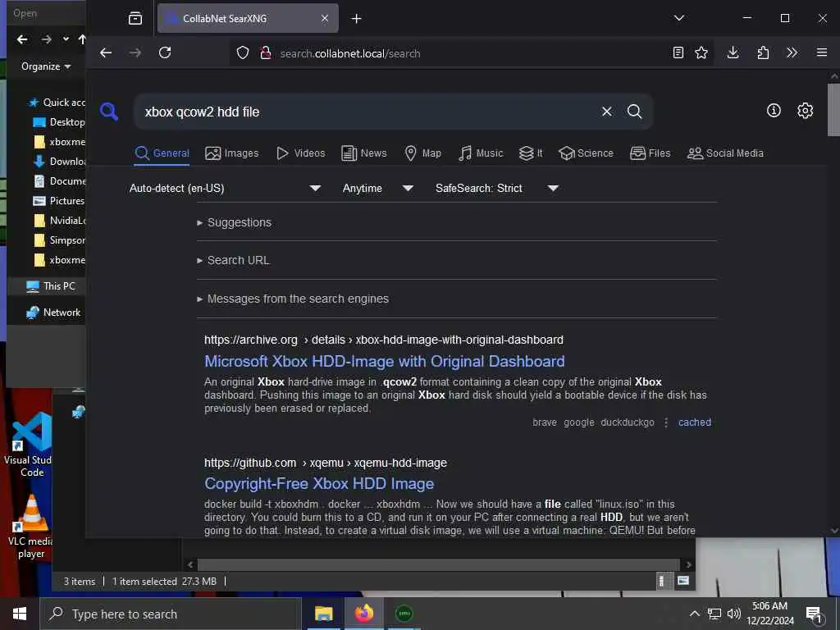Open File Explorer from taskbar
840x630 pixels.
coord(323,614)
